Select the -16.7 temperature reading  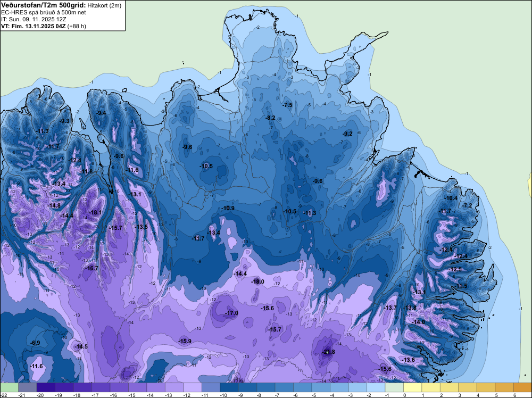pyautogui.click(x=92, y=268)
